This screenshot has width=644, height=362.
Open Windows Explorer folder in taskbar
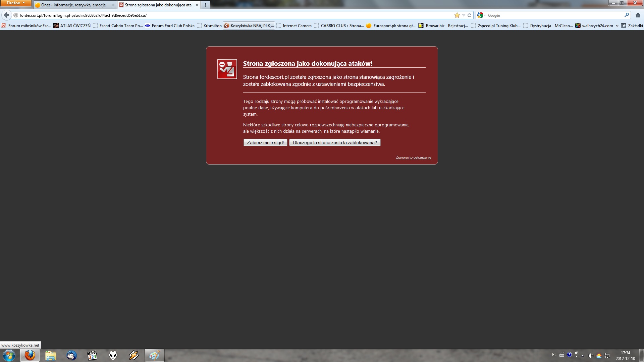pos(50,355)
